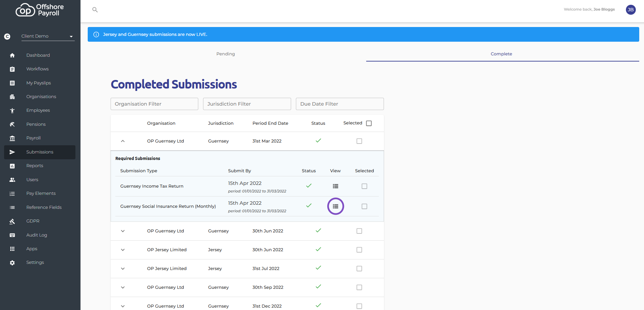This screenshot has height=310, width=644.
Task: Expand the Guernsey 30th Jun 2022 row
Action: coord(123,231)
